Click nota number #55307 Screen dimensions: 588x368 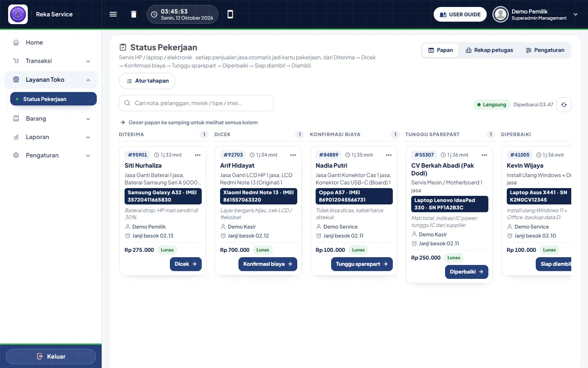[x=424, y=155]
